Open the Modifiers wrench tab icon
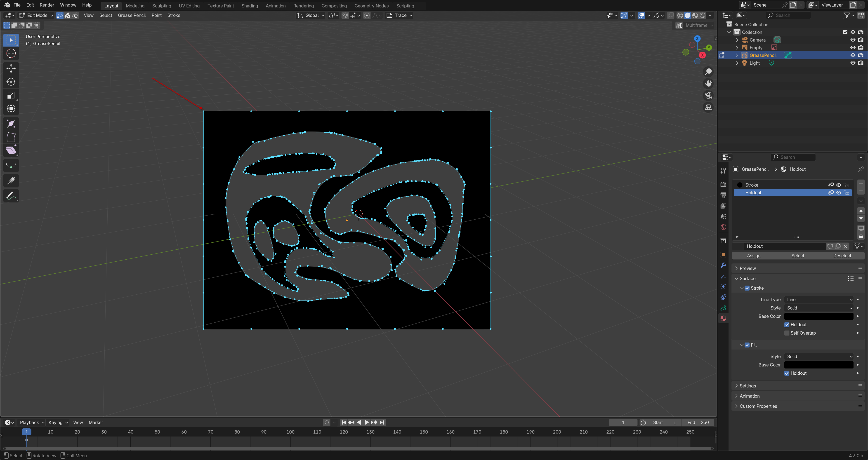This screenshot has height=460, width=868. pyautogui.click(x=723, y=265)
